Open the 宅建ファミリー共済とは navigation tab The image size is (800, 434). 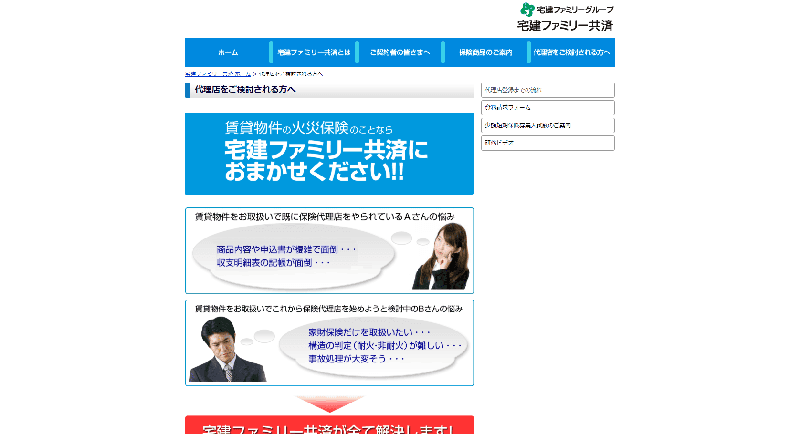(314, 52)
